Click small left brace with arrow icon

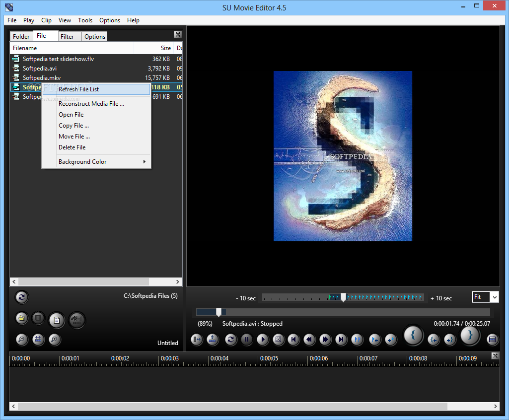[434, 340]
